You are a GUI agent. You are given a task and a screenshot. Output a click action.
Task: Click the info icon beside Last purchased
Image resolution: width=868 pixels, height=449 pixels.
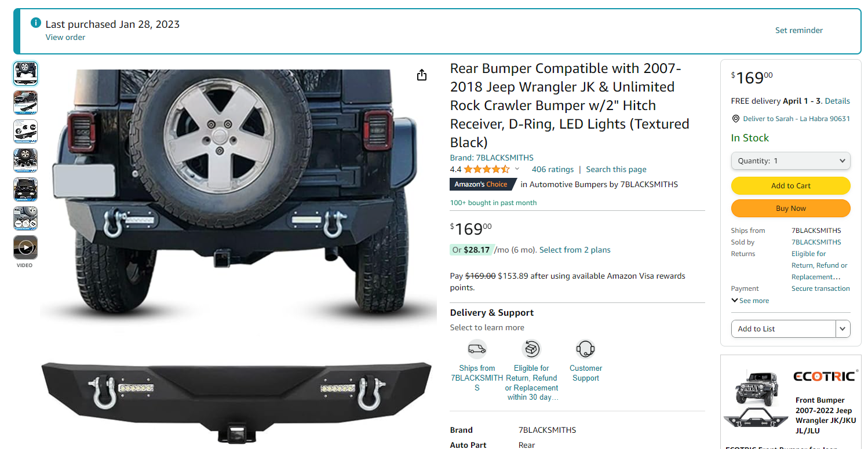35,24
